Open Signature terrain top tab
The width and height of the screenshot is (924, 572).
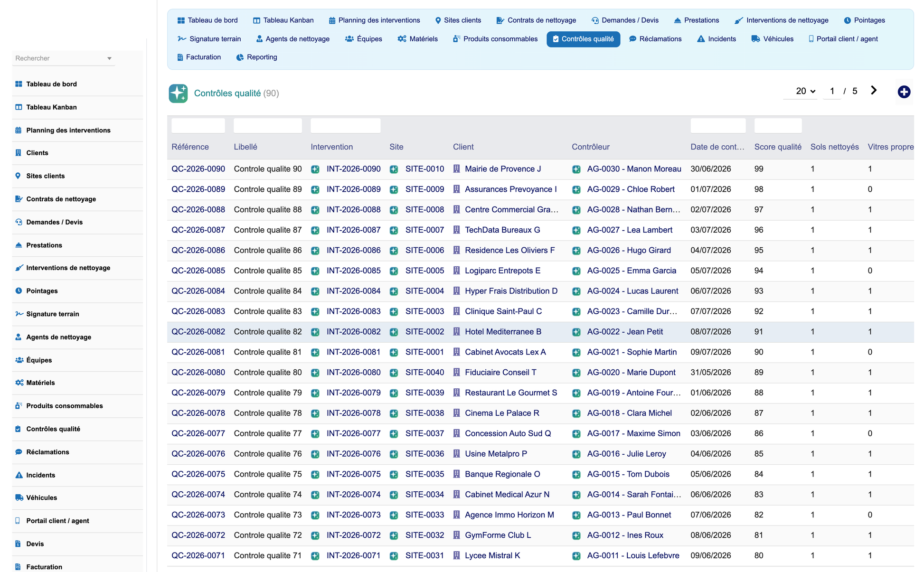coord(209,39)
